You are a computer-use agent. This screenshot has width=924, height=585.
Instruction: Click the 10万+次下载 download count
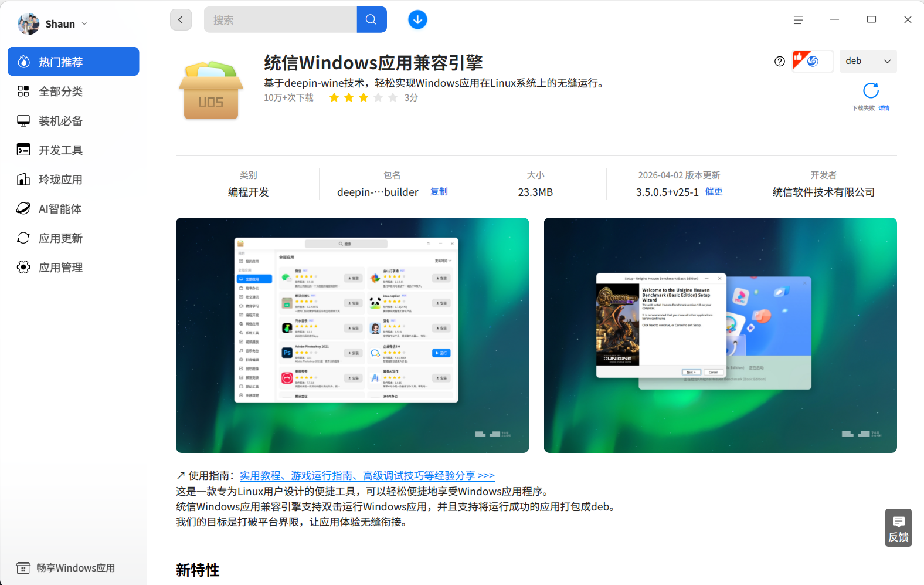[288, 98]
